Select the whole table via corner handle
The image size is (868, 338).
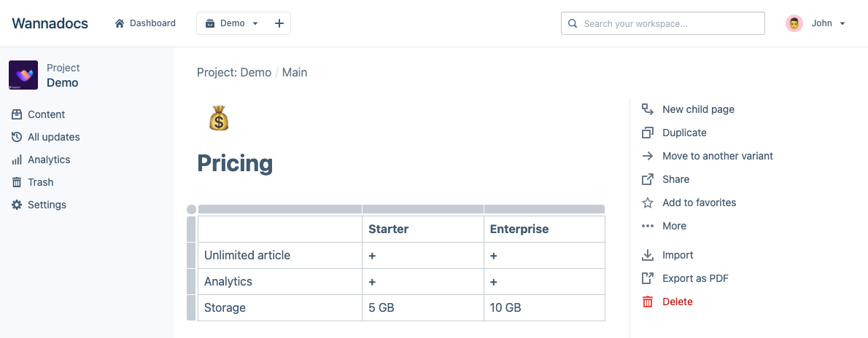191,209
